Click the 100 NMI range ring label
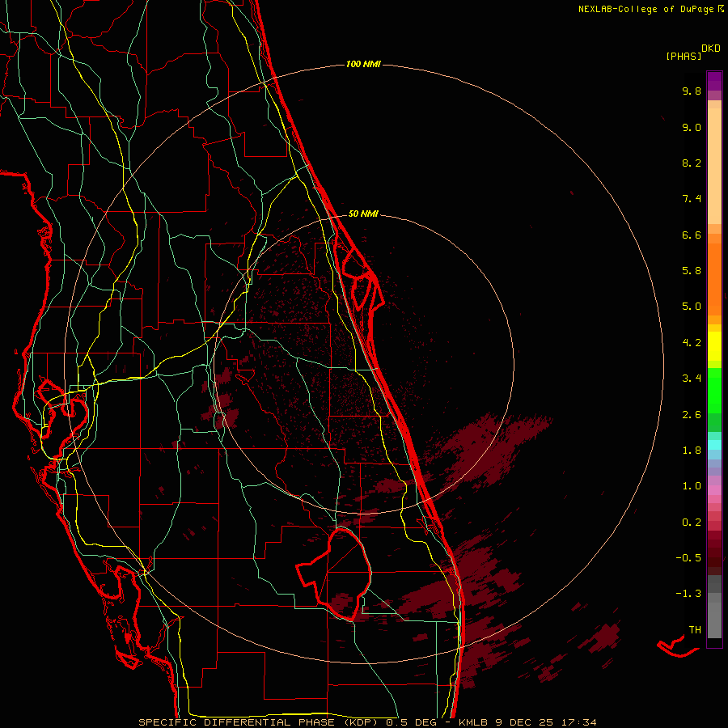This screenshot has width=728, height=728. [x=363, y=64]
